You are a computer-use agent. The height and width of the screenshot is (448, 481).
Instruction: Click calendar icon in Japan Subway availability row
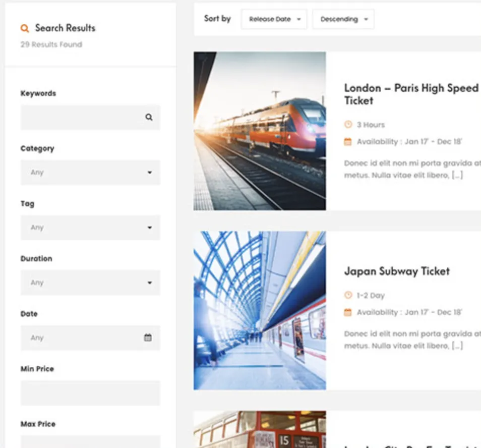pyautogui.click(x=348, y=312)
